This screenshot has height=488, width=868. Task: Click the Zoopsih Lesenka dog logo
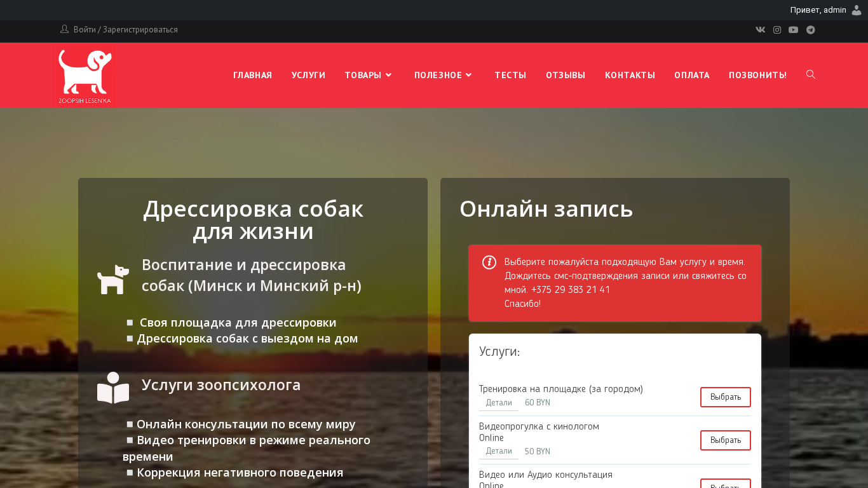point(85,76)
